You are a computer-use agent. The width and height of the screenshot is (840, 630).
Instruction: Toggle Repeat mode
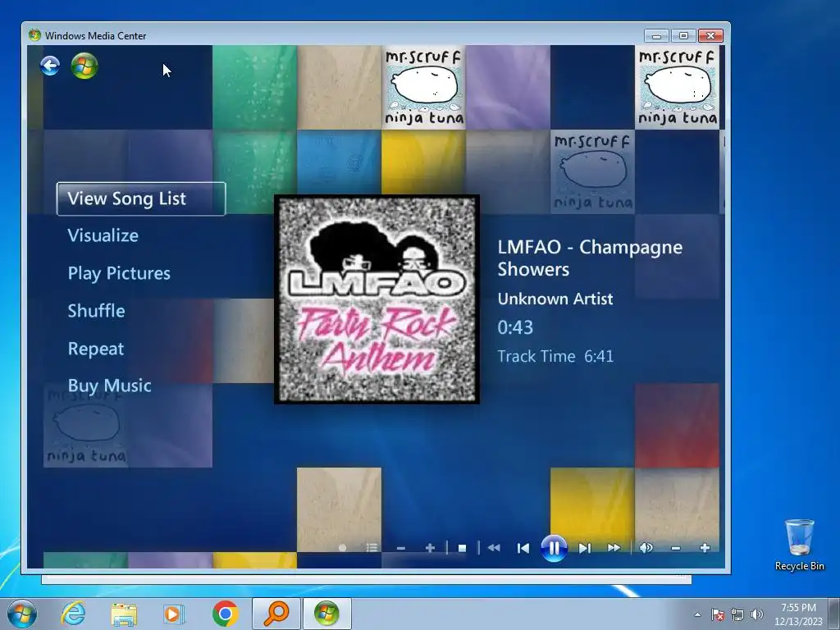96,349
